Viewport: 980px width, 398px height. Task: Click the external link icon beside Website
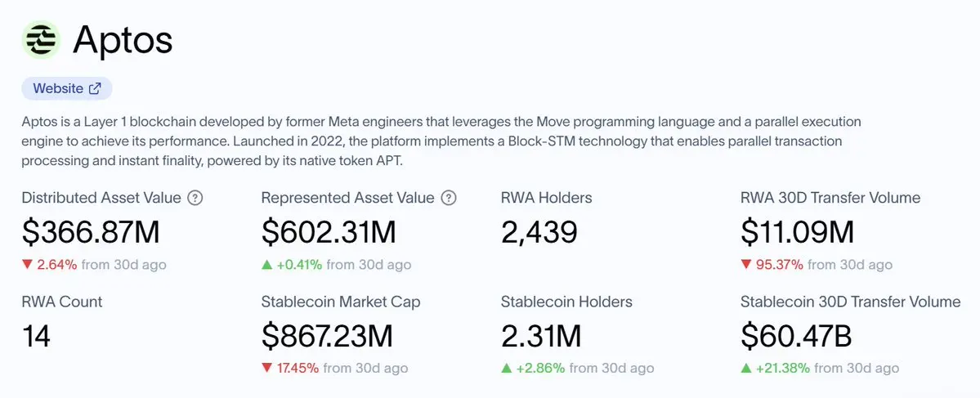[x=95, y=88]
